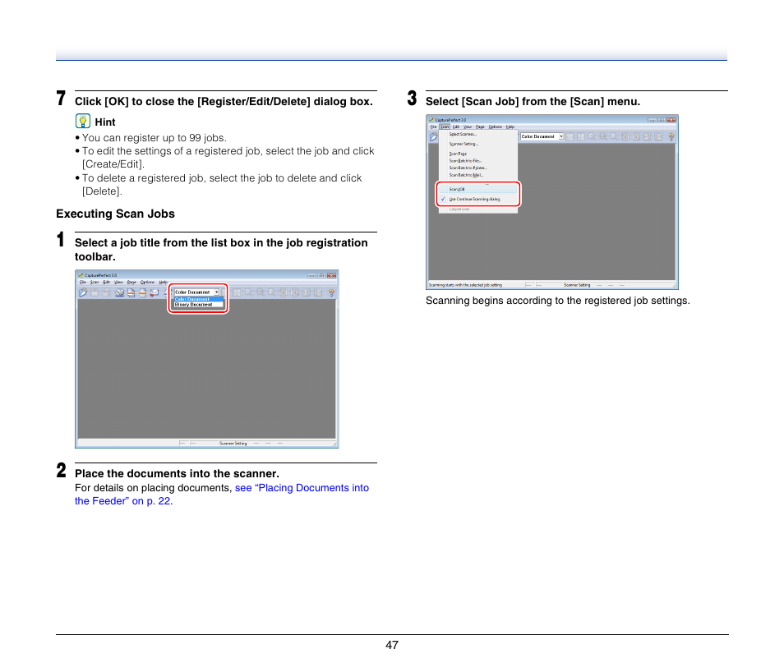Click the Page menu in the step 3 window

(x=480, y=127)
